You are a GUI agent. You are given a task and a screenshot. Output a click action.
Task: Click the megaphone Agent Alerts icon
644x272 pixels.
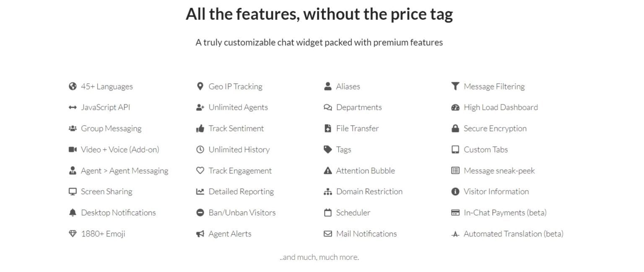[200, 234]
